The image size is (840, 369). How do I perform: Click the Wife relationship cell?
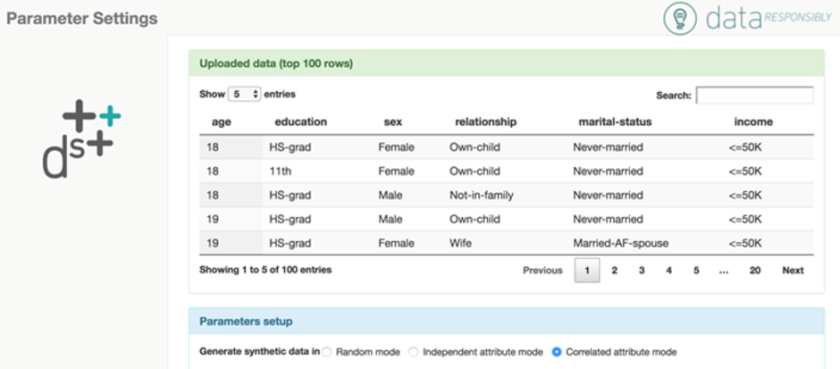coord(460,244)
